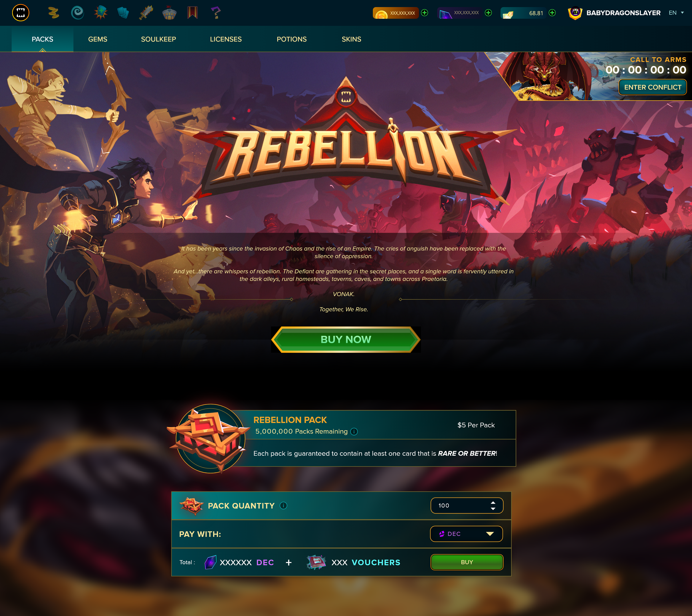Image resolution: width=692 pixels, height=616 pixels.
Task: Click info icon beside Pack Quantity
Action: pyautogui.click(x=283, y=506)
